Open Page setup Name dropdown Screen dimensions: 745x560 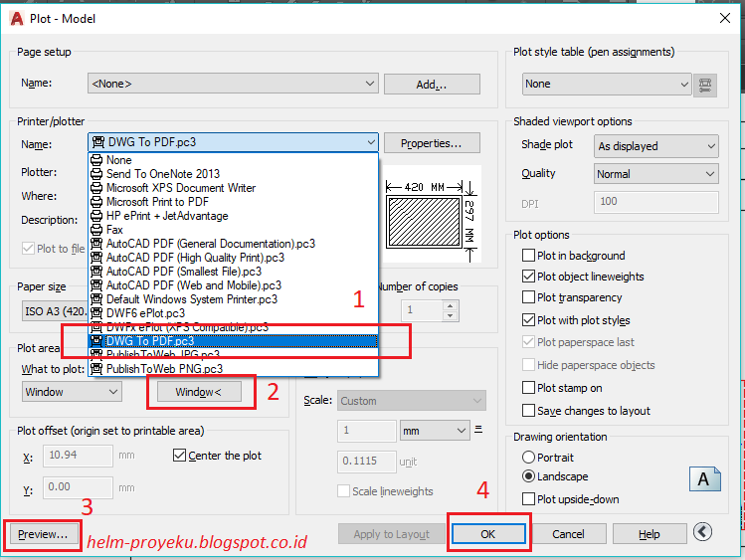point(233,84)
